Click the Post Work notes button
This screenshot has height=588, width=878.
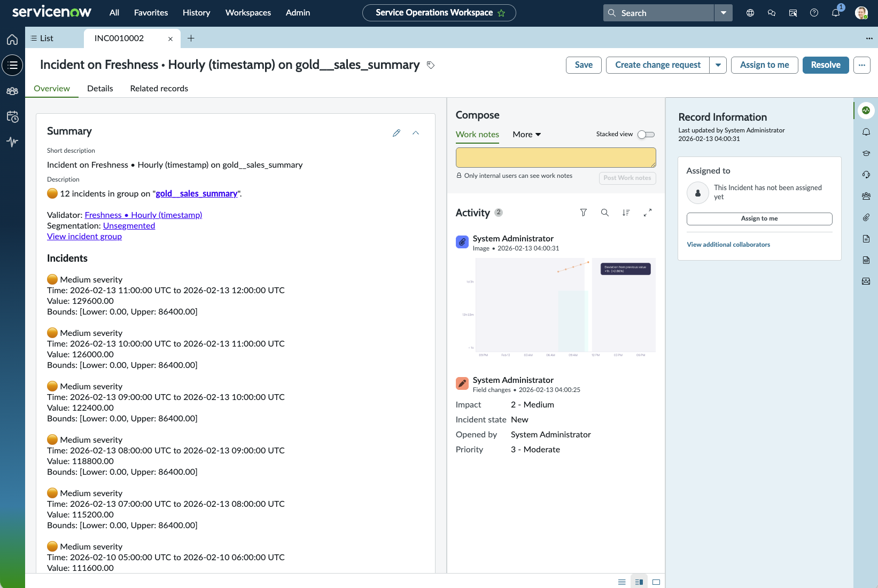[x=627, y=178]
